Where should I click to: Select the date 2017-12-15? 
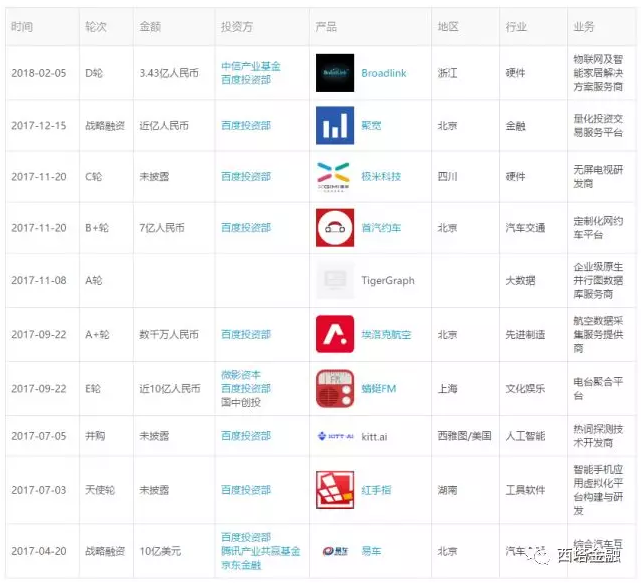coord(39,125)
